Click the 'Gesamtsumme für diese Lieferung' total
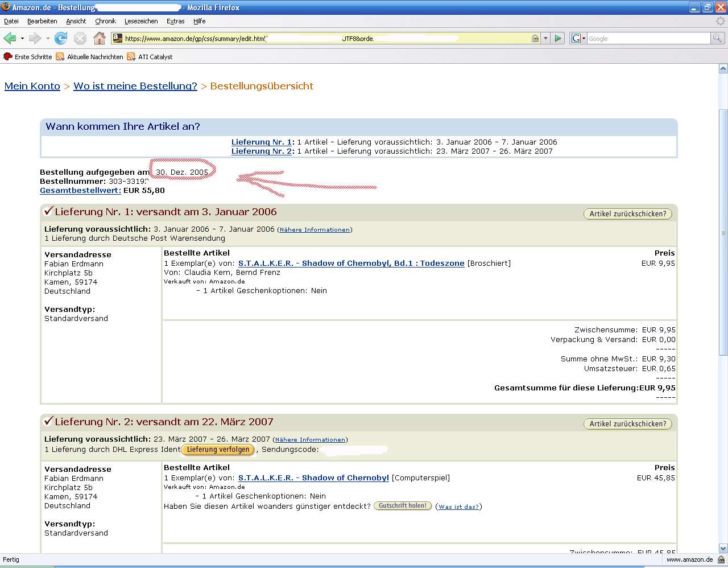Screen dimensions: 728x568 point(585,388)
